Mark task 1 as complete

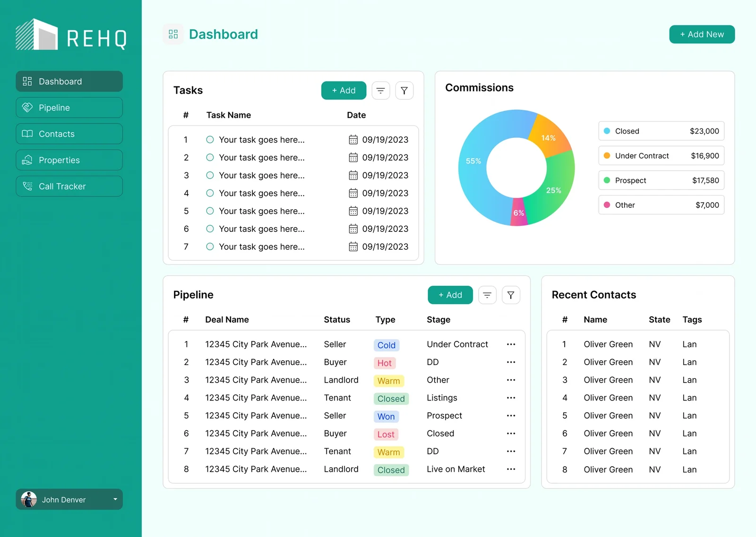tap(210, 139)
